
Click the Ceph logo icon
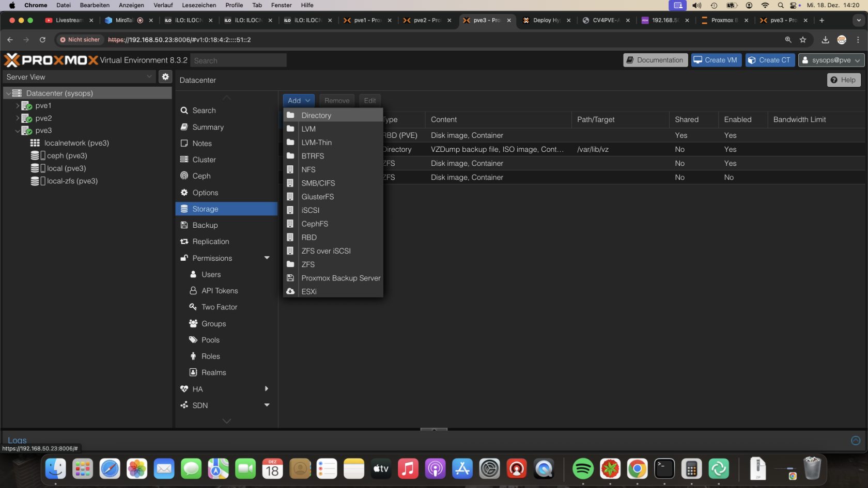[x=184, y=176]
